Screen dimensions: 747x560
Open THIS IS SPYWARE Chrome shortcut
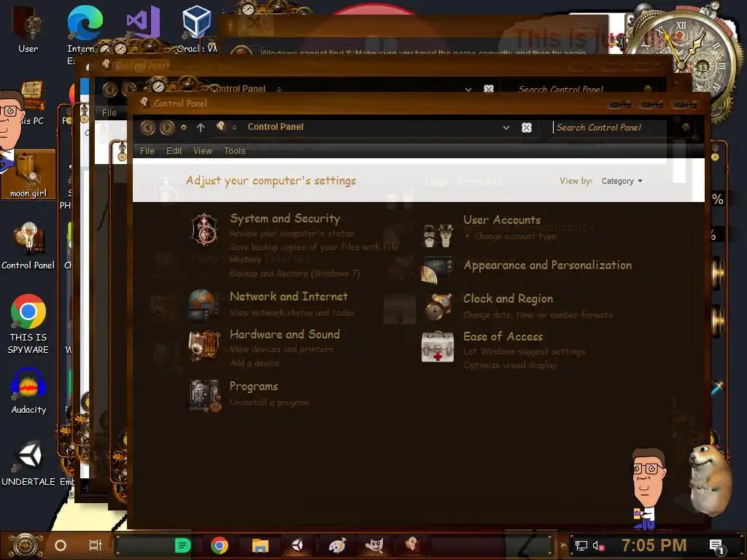click(x=28, y=324)
